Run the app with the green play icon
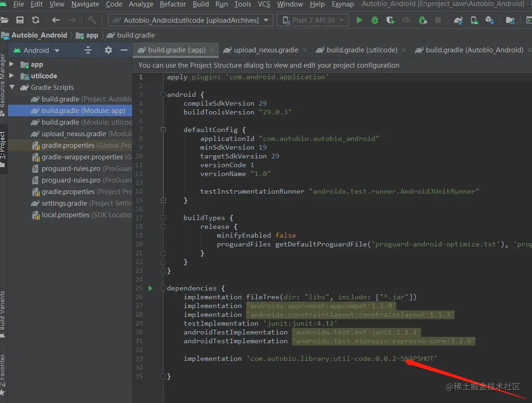The width and height of the screenshot is (532, 403). 359,20
